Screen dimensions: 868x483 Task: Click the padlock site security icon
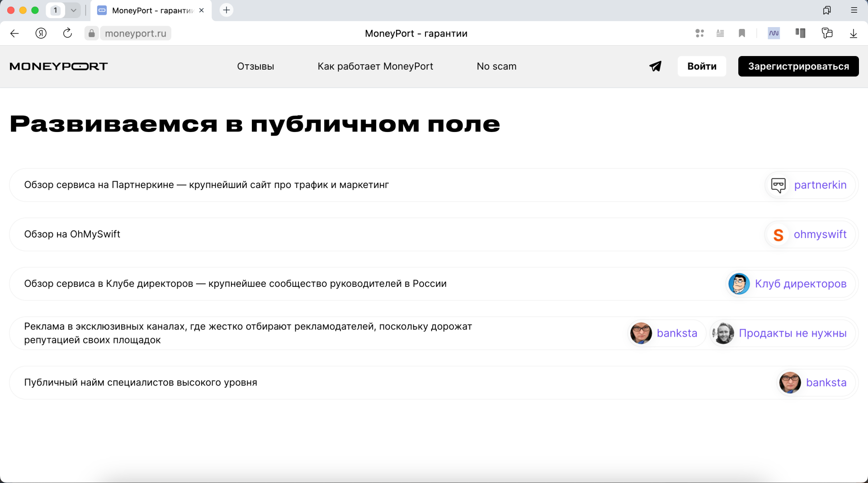pos(92,33)
